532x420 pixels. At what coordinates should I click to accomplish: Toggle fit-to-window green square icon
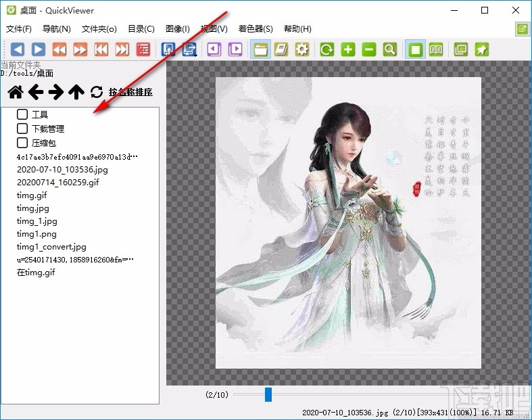415,49
